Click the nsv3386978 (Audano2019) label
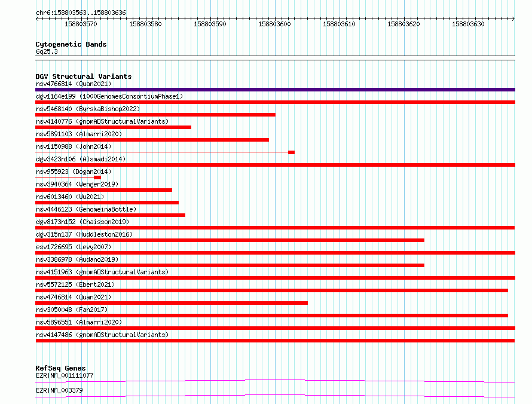The height and width of the screenshot is (404, 532). [77, 259]
